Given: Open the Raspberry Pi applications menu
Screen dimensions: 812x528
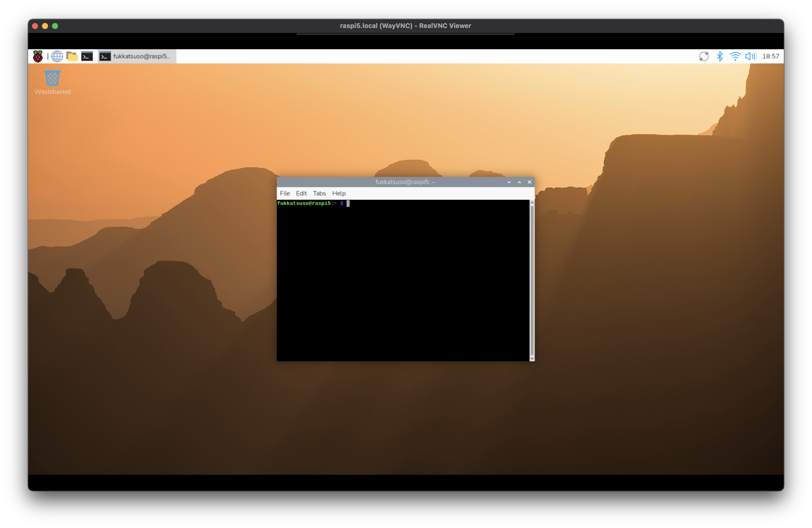Looking at the screenshot, I should point(38,56).
